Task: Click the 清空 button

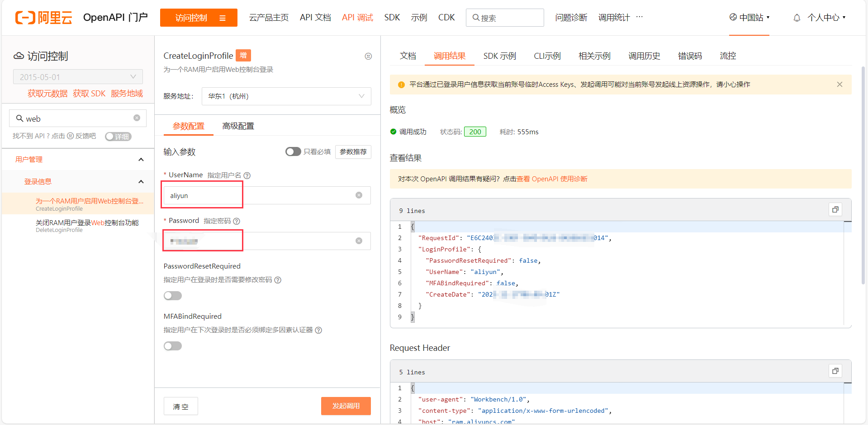Action: click(x=181, y=406)
